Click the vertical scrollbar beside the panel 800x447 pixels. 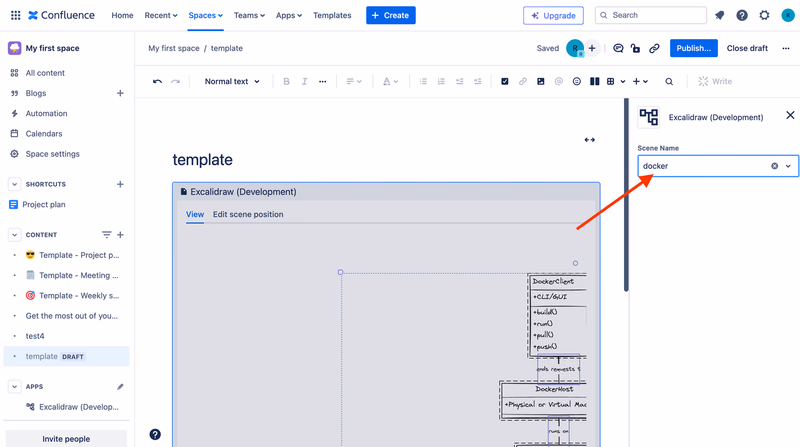click(626, 195)
